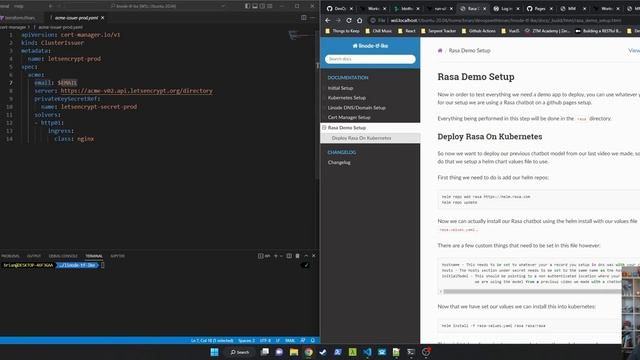Open the React bookmark folder
This screenshot has width=640, height=360.
tap(407, 31)
